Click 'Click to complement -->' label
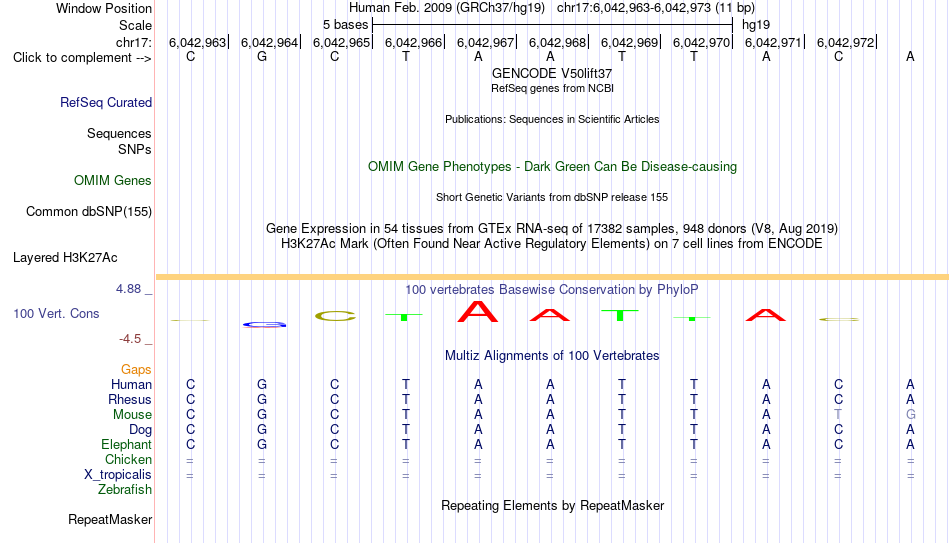950x543 pixels. coord(82,58)
